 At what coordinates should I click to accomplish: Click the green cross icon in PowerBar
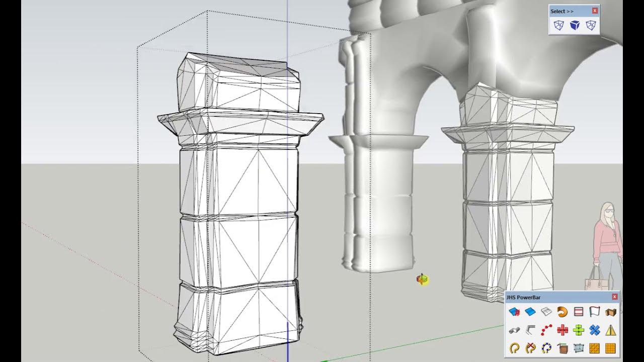(579, 330)
